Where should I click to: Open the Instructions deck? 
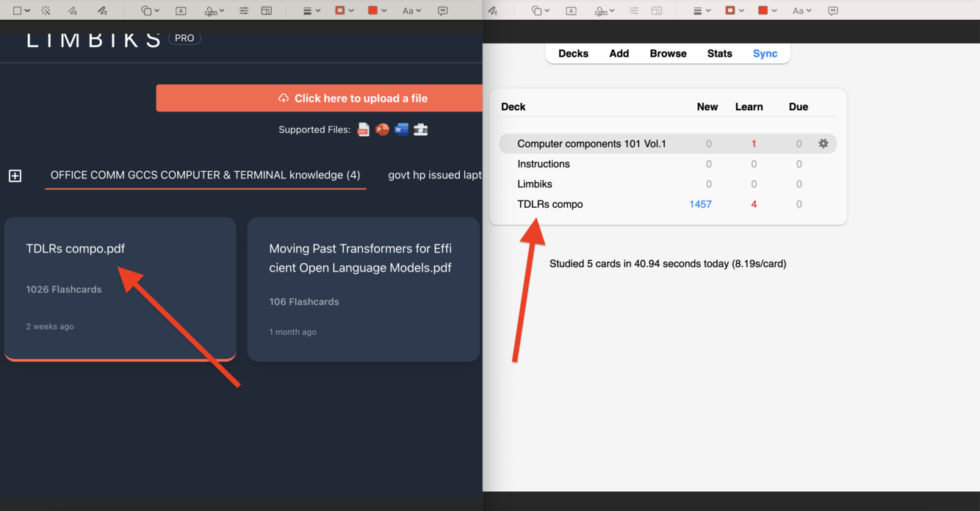coord(544,164)
